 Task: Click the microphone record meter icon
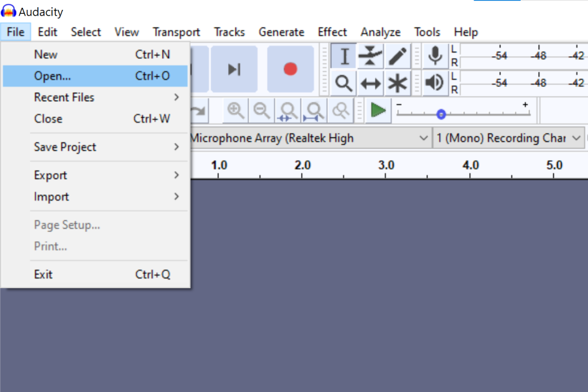(435, 56)
